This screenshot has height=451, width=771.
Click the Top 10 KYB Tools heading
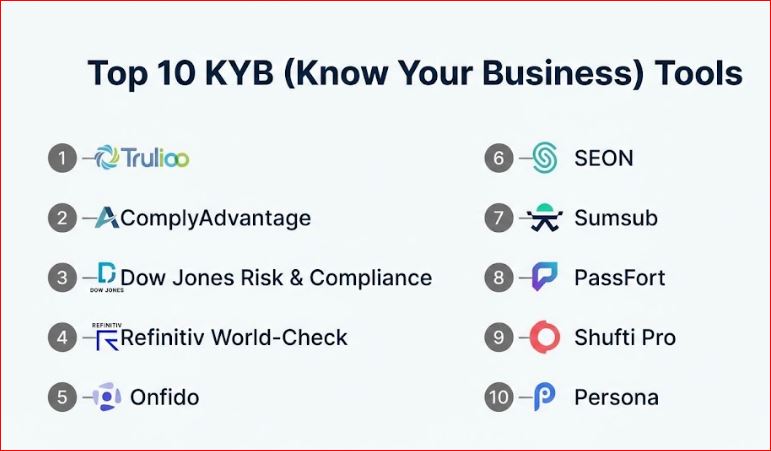pyautogui.click(x=414, y=73)
